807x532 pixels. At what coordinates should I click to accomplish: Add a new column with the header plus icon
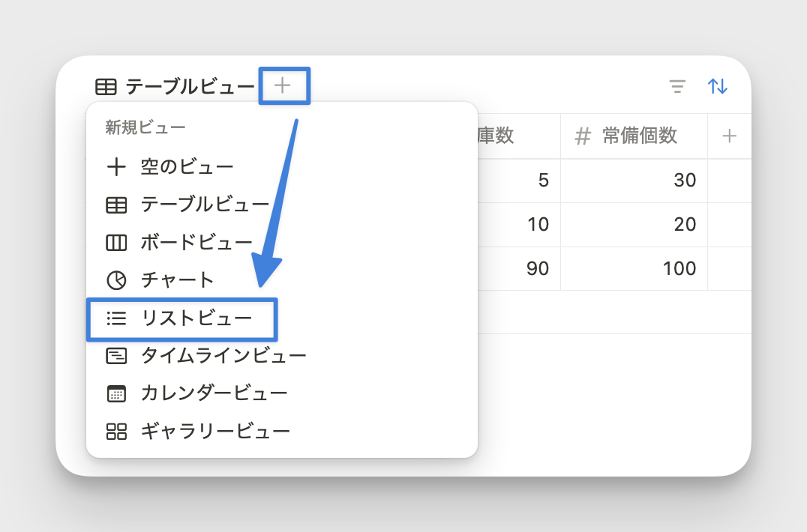[x=729, y=136]
